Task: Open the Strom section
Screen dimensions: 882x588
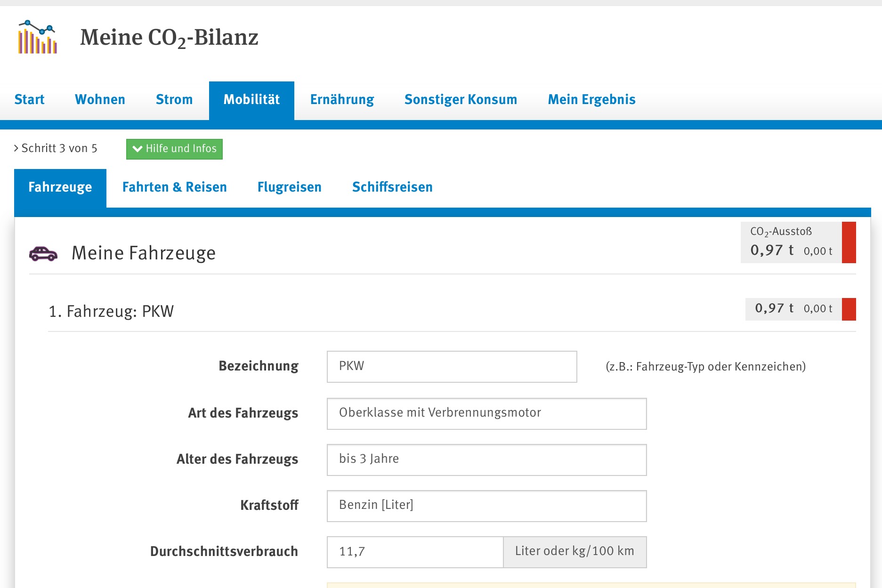Action: click(174, 100)
